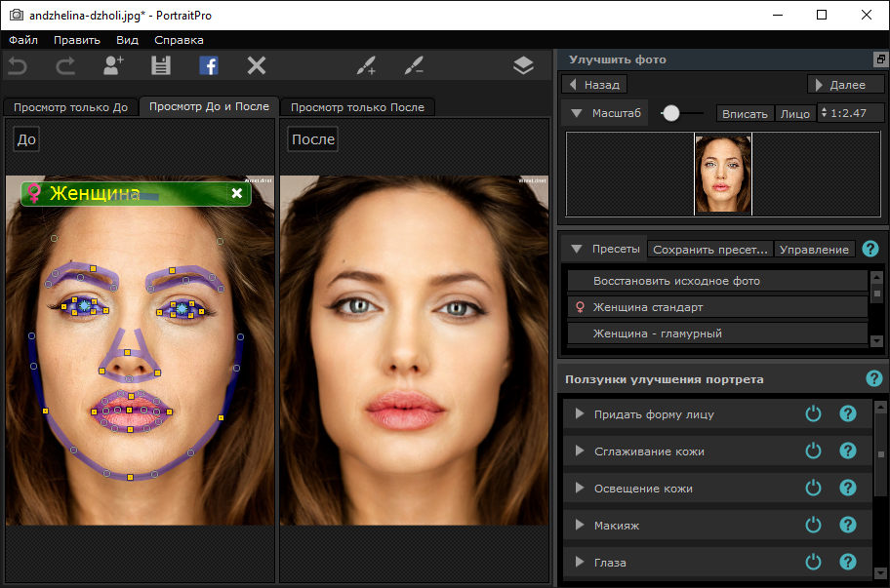The height and width of the screenshot is (588, 890).
Task: Click the X icon in toolbar
Action: [257, 65]
